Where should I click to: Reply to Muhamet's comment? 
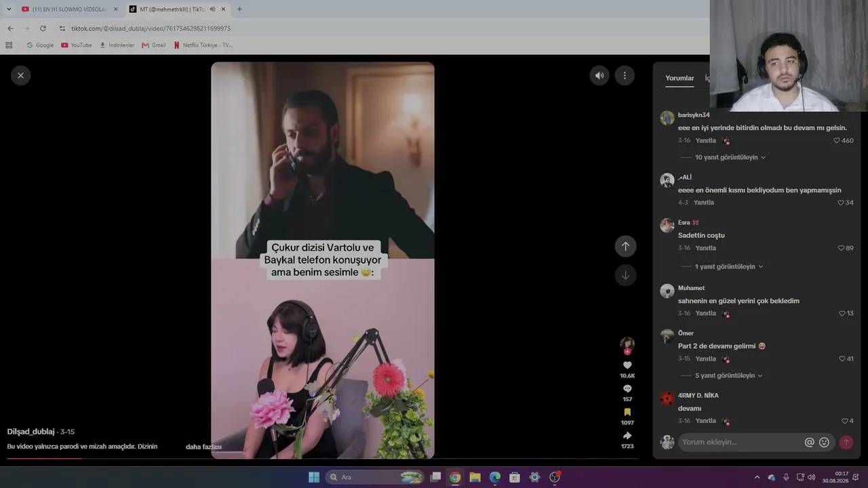705,313
